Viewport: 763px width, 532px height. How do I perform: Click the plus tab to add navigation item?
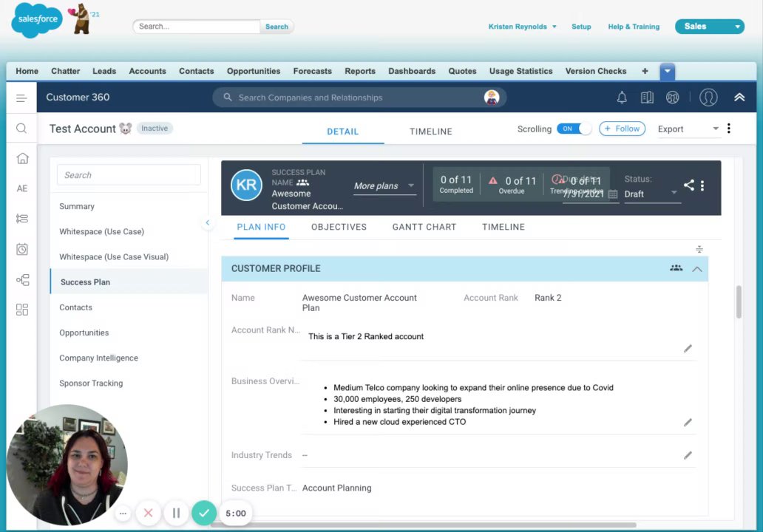645,71
